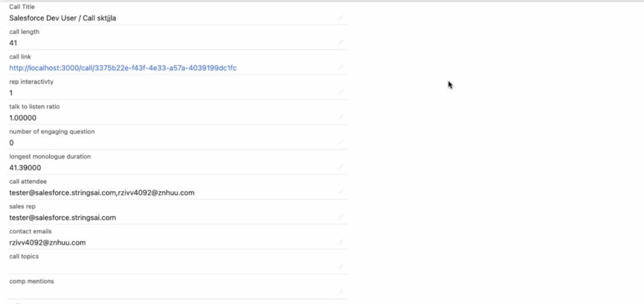
Task: Click the monologue duration value 41.39000
Action: pyautogui.click(x=25, y=168)
